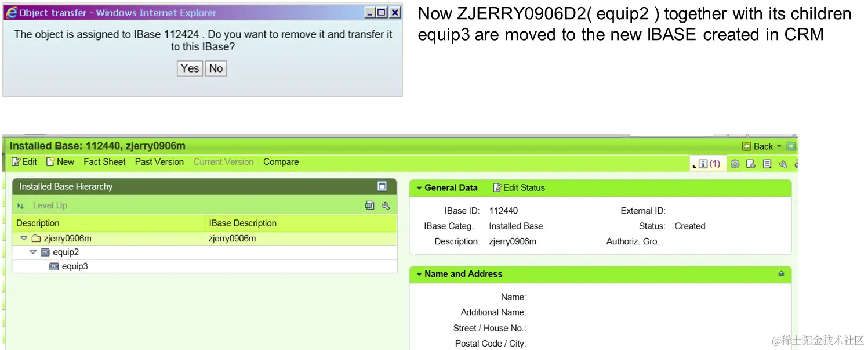Click the IBase Description column header
Image resolution: width=868 pixels, height=350 pixels.
(x=302, y=223)
